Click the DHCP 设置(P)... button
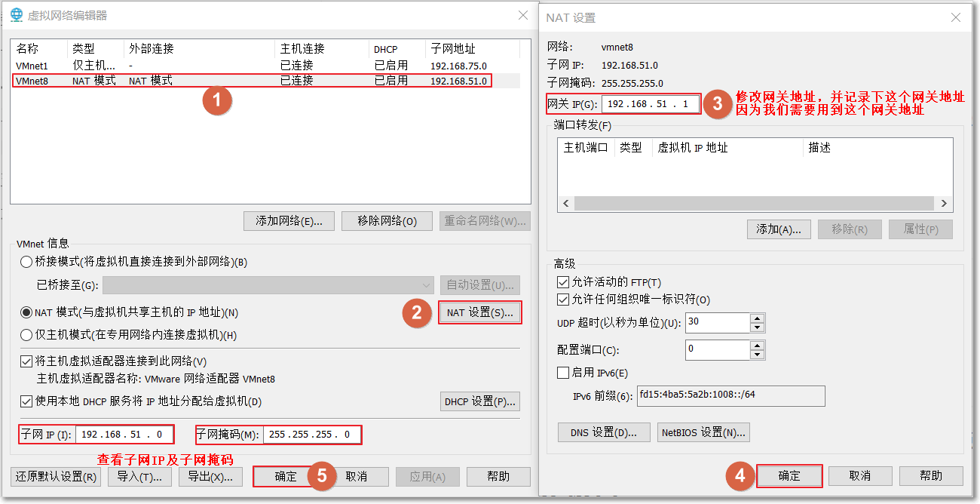The width and height of the screenshot is (980, 504). tap(480, 401)
